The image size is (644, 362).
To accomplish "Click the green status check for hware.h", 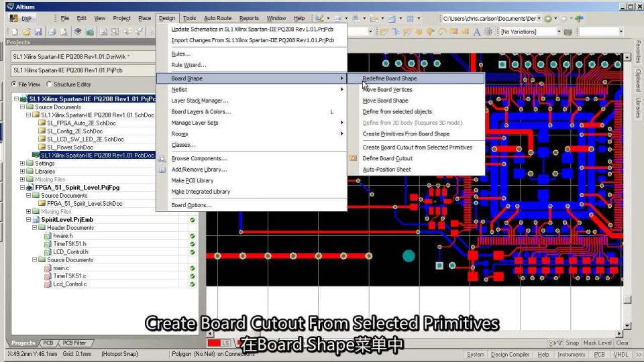I will point(193,236).
